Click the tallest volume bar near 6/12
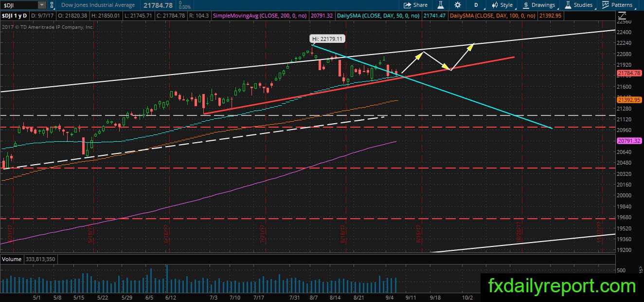This screenshot has width=644, height=302. 167,279
